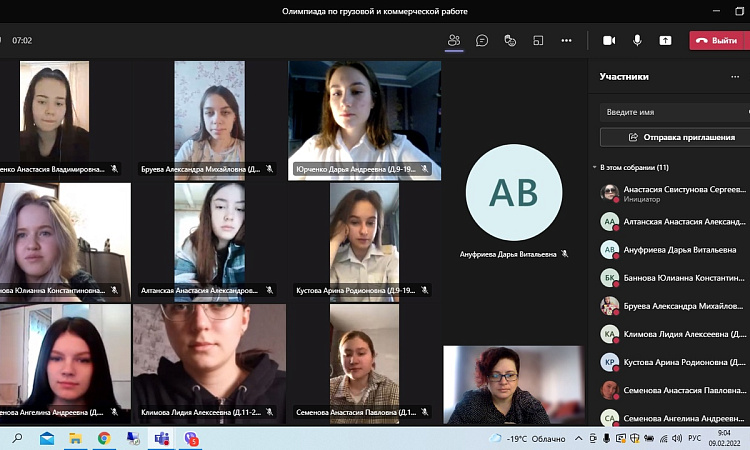750x450 pixels.
Task: Open the meeting chat icon
Action: click(x=482, y=41)
